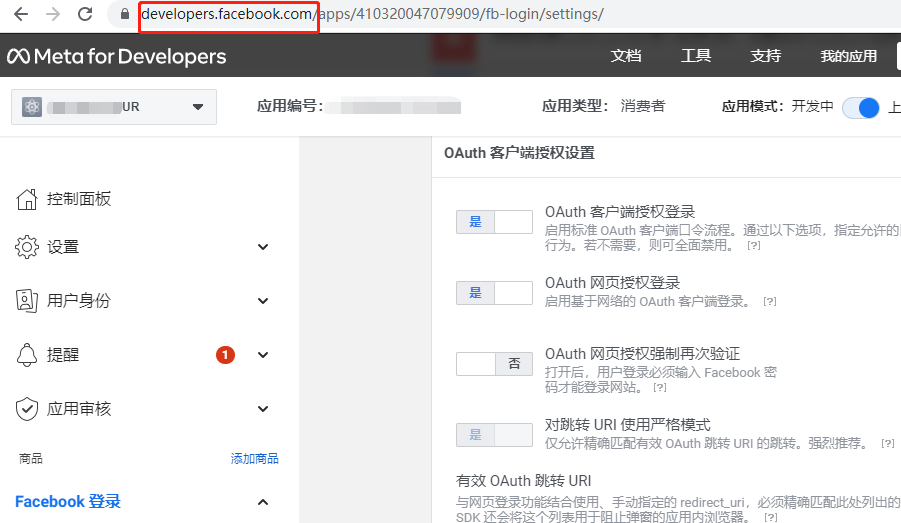901x523 pixels.
Task: Collapse the Facebook 登录 section chevron
Action: tap(263, 502)
